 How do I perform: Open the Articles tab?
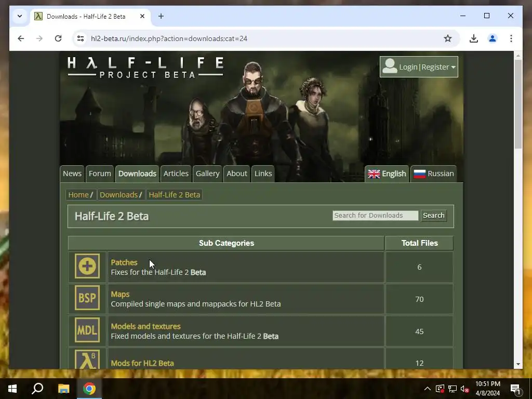[176, 174]
